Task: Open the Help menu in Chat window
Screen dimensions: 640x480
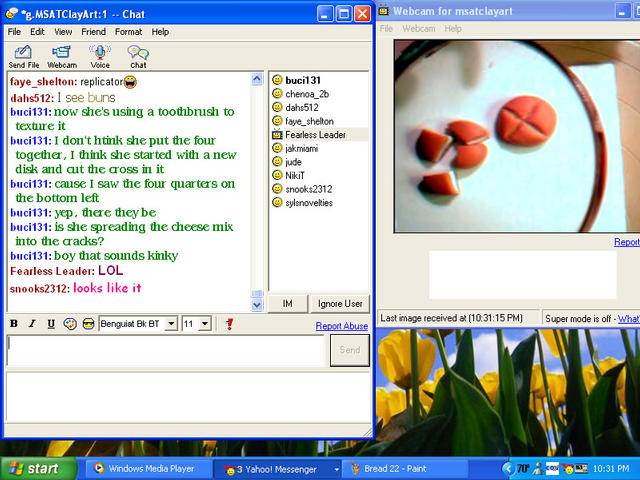Action: coord(160,32)
